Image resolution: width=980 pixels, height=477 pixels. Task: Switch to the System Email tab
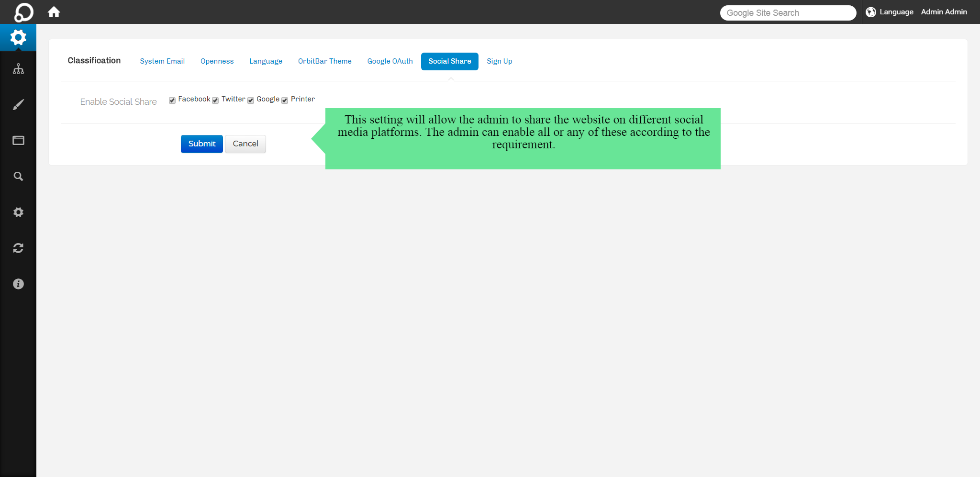162,61
